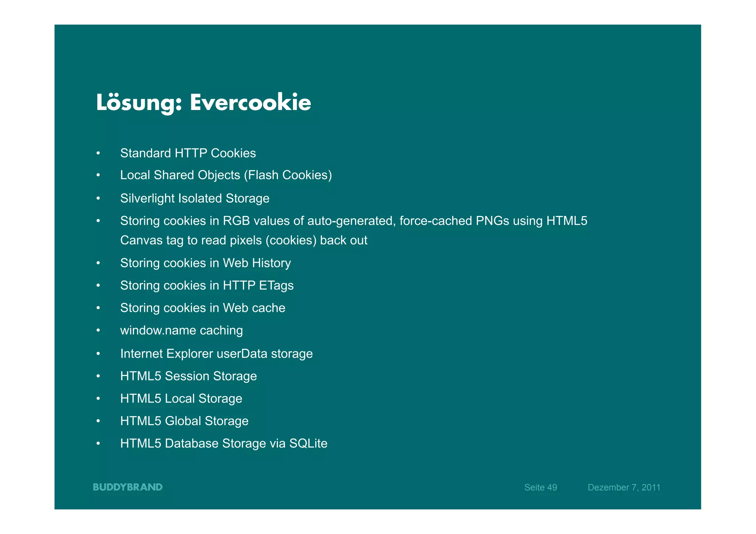Select "Storing cookies in Web cache"
This screenshot has width=756, height=534.
click(203, 308)
